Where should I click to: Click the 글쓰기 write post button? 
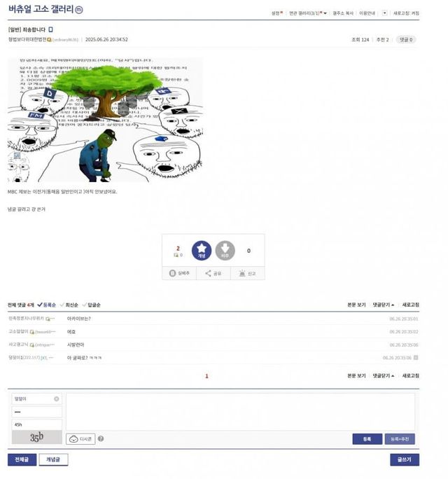[405, 459]
